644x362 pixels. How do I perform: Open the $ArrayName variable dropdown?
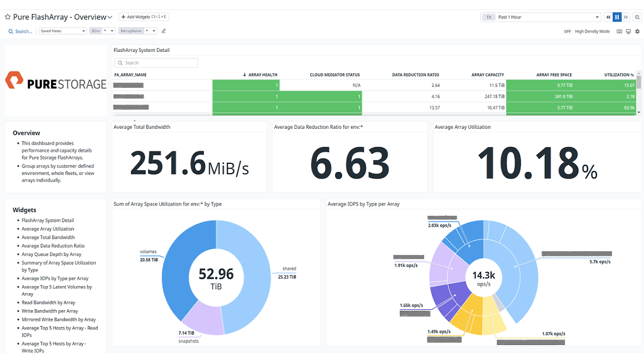138,31
